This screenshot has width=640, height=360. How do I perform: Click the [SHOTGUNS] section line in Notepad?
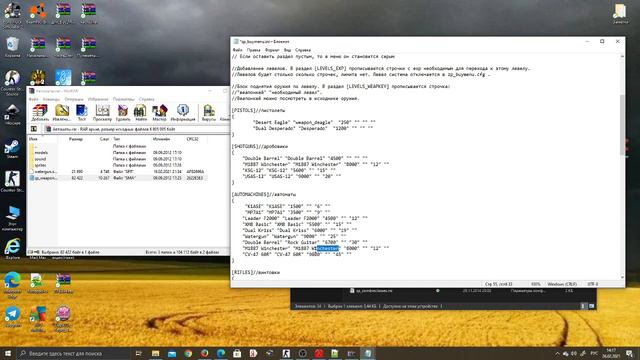260,146
